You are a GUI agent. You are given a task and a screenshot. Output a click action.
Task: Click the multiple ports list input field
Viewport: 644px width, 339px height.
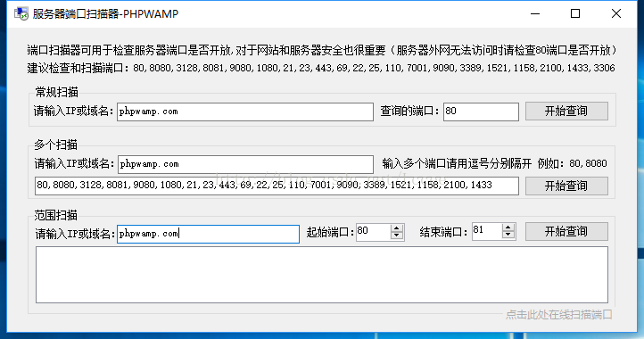click(x=277, y=186)
